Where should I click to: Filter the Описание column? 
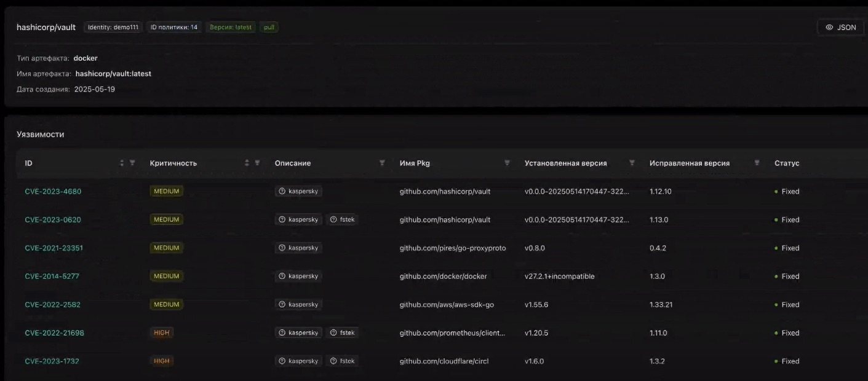click(382, 163)
